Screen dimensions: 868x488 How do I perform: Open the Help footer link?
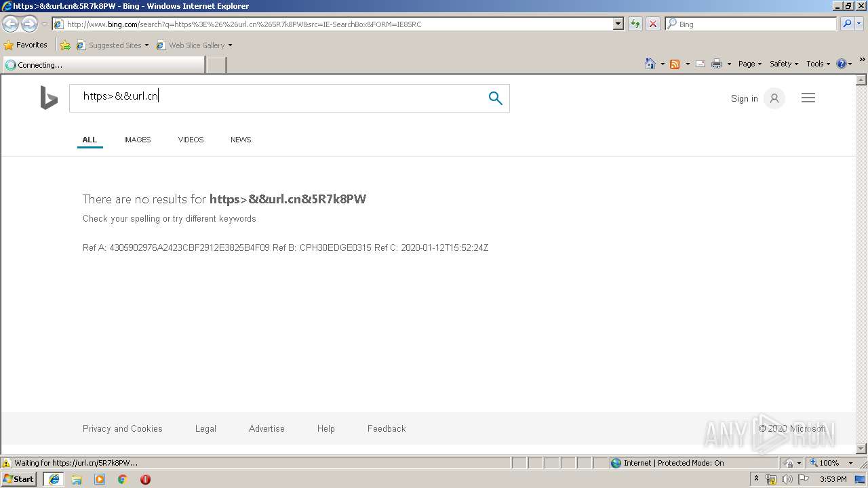pyautogui.click(x=326, y=428)
